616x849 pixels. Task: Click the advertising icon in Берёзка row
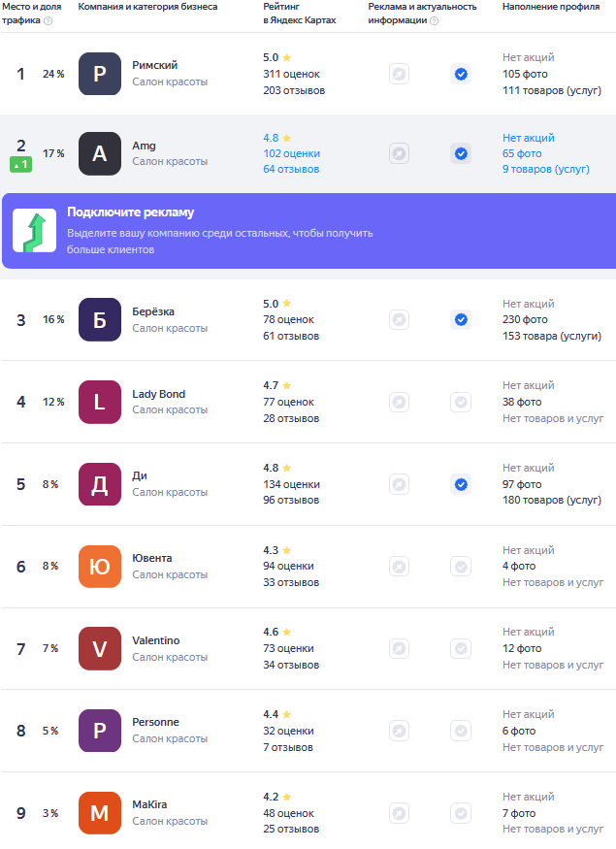click(399, 319)
